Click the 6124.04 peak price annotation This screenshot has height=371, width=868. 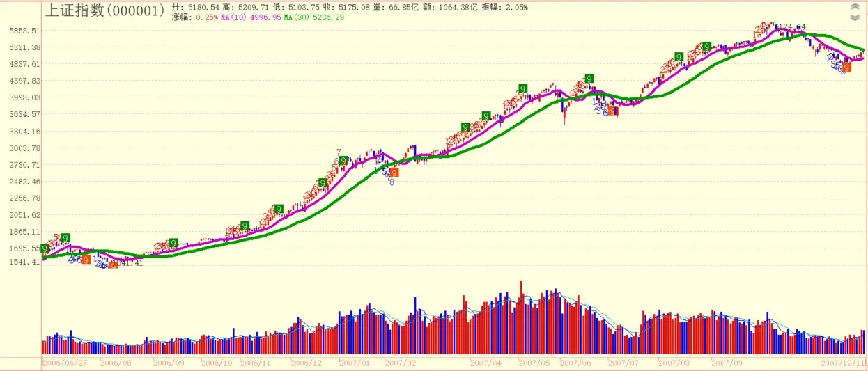(791, 27)
